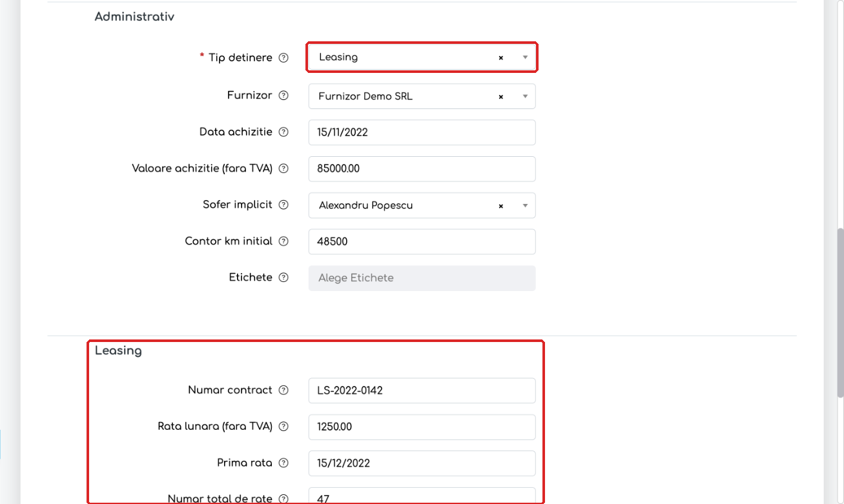
Task: Click help icon beside Rata lunara (fara TVA)
Action: (283, 427)
